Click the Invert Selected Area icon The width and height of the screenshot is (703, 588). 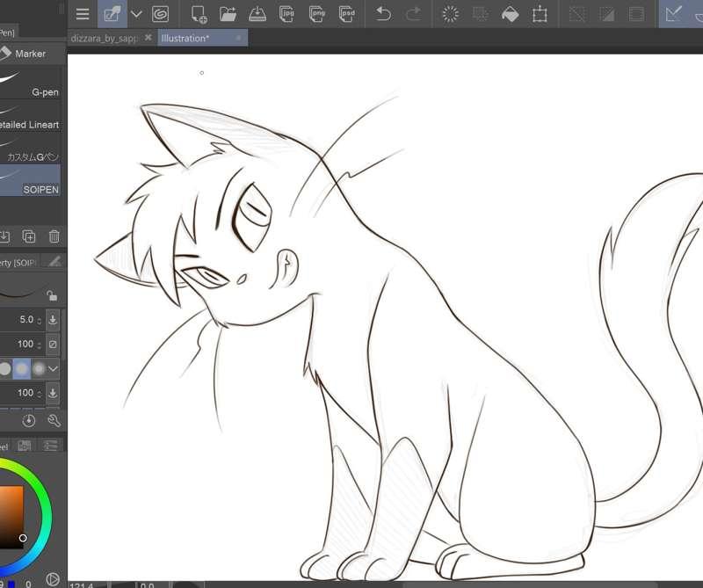coord(606,14)
